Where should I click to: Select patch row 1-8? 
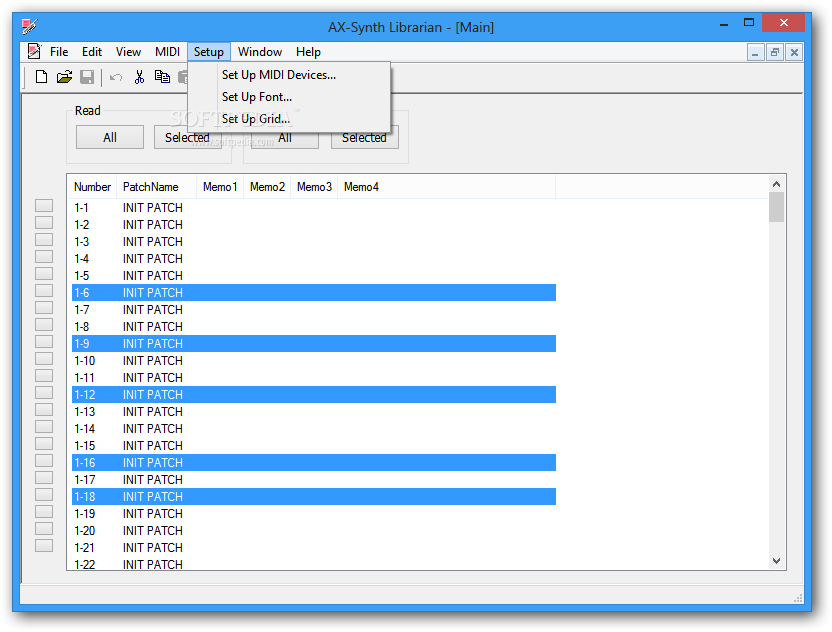point(314,326)
